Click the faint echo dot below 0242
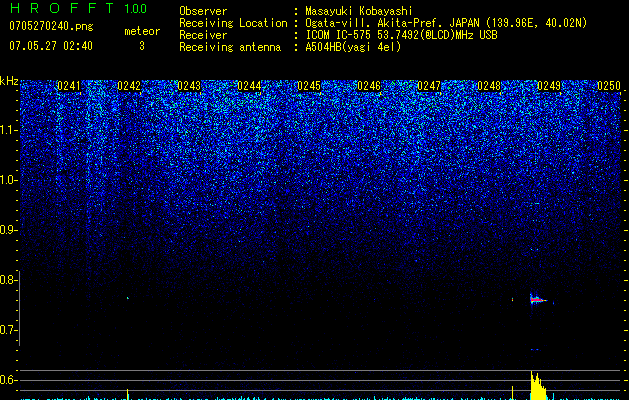 coord(128,298)
